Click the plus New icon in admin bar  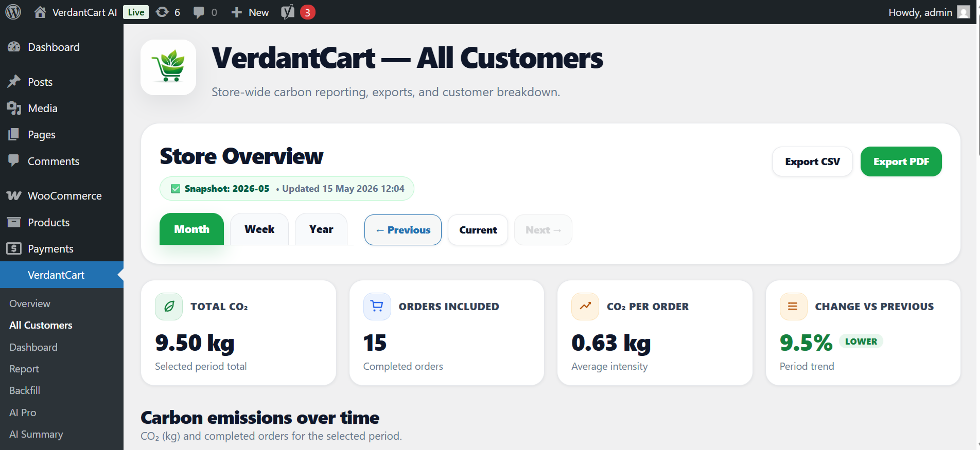236,12
